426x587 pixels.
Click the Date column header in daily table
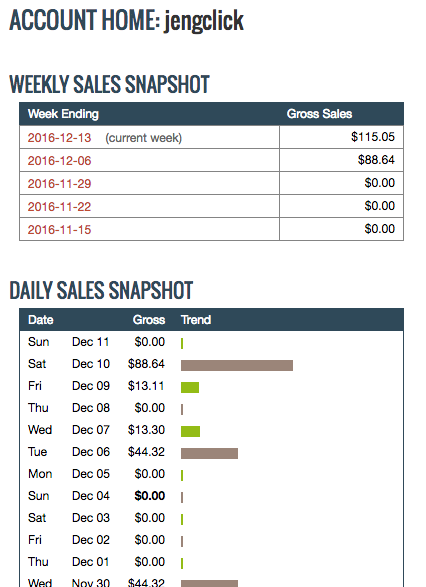(x=41, y=320)
